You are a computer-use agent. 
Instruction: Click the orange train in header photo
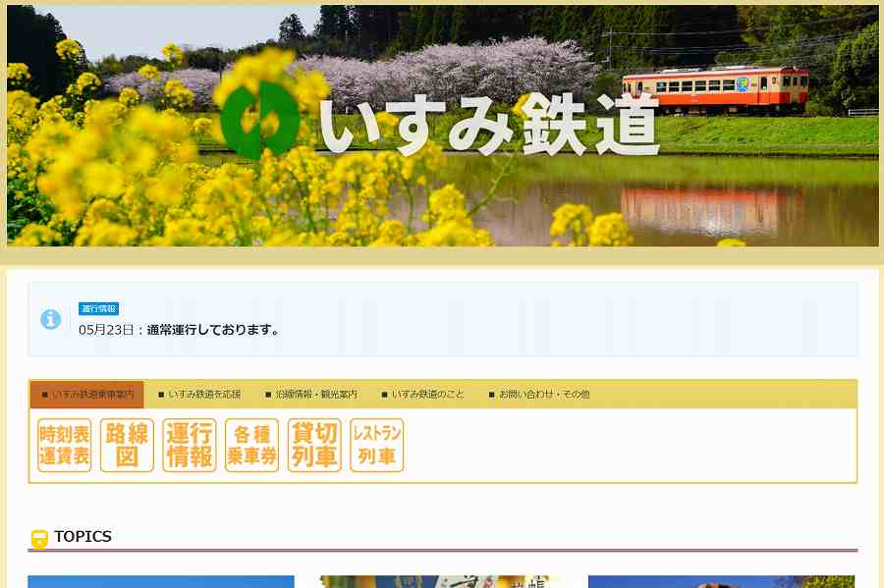715,89
